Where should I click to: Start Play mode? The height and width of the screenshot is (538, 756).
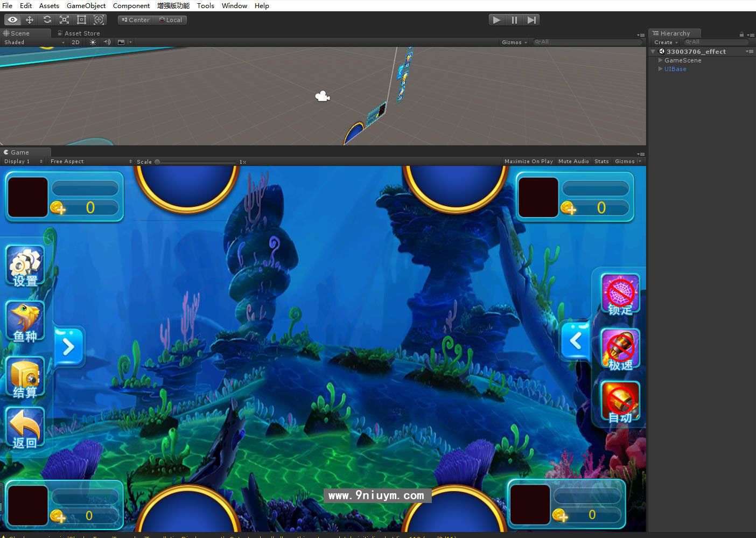click(496, 20)
